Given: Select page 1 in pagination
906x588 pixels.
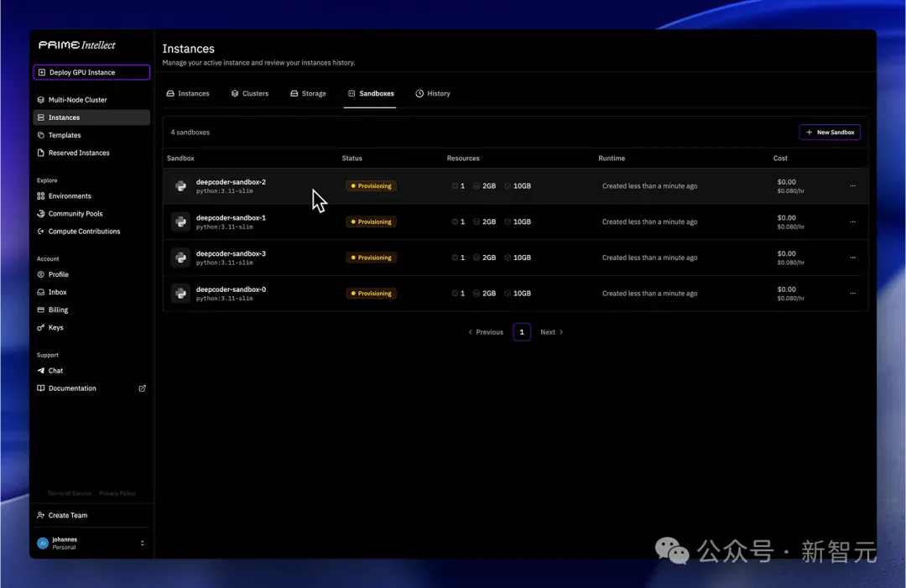Looking at the screenshot, I should (x=522, y=332).
